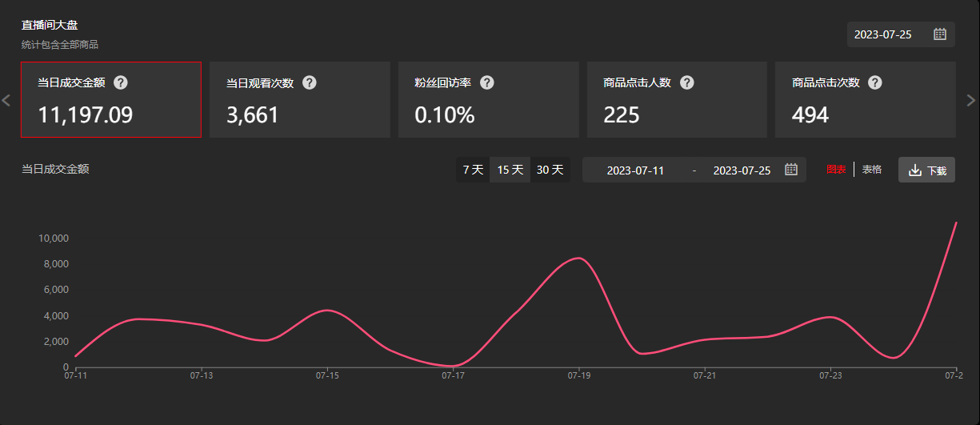Click help icon beside 当日观看次数

tap(310, 82)
